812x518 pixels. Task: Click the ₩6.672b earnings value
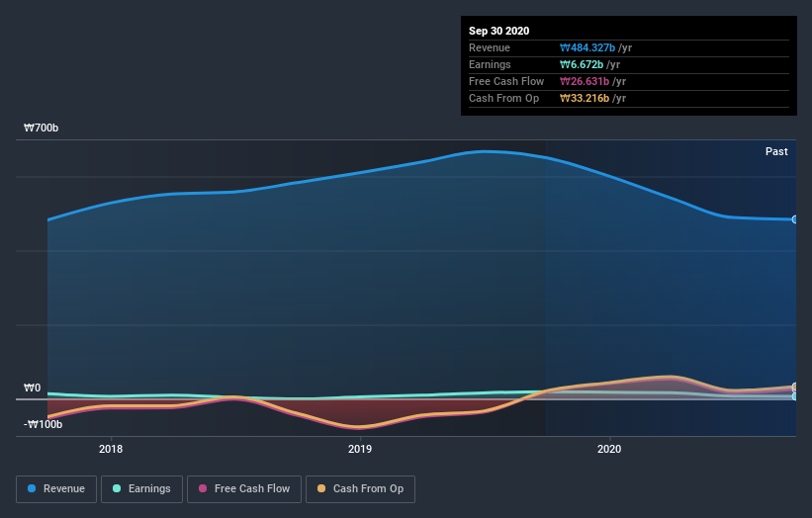pos(581,64)
